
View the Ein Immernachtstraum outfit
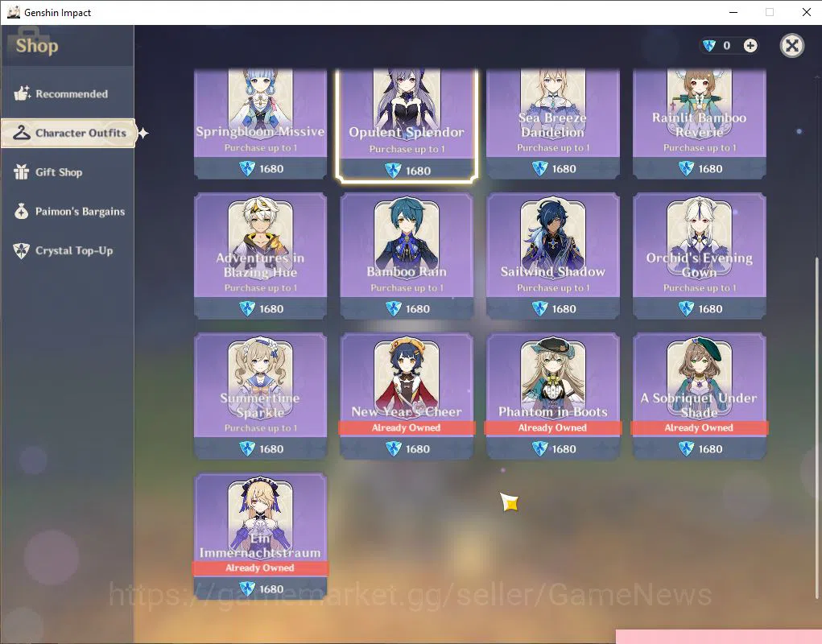pos(261,535)
